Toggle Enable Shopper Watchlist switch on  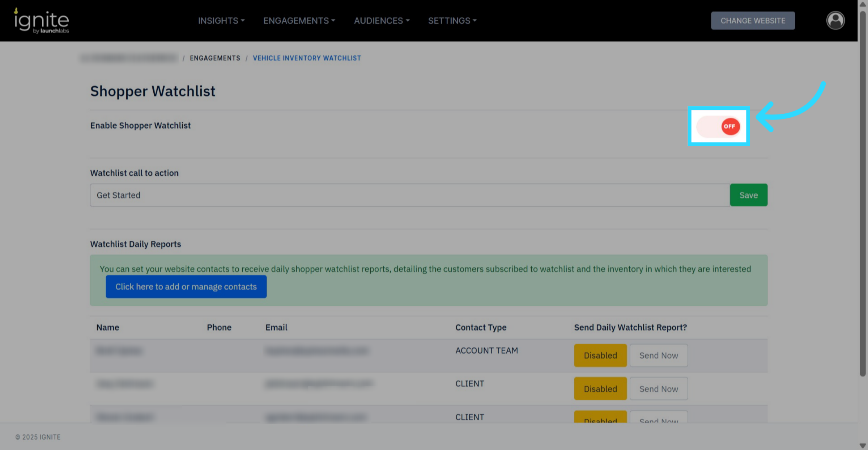click(x=719, y=126)
